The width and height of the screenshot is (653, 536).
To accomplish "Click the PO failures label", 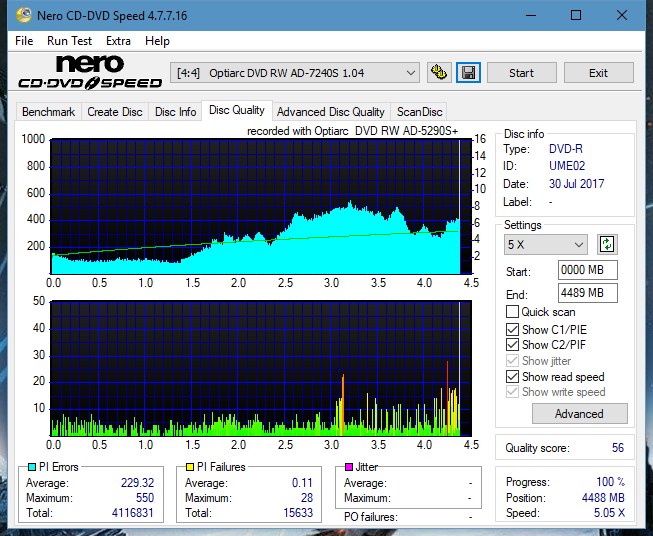I will [x=371, y=517].
